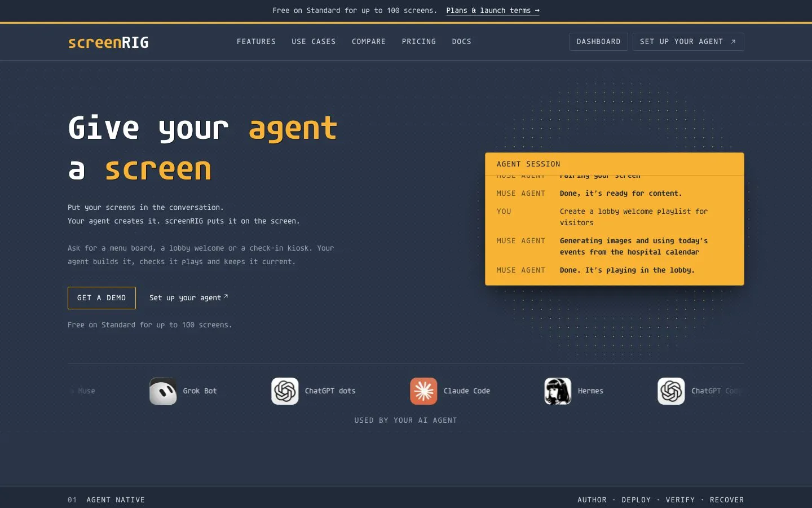Click 'Put your screens in the conversation.' text
The image size is (812, 508).
[145, 208]
